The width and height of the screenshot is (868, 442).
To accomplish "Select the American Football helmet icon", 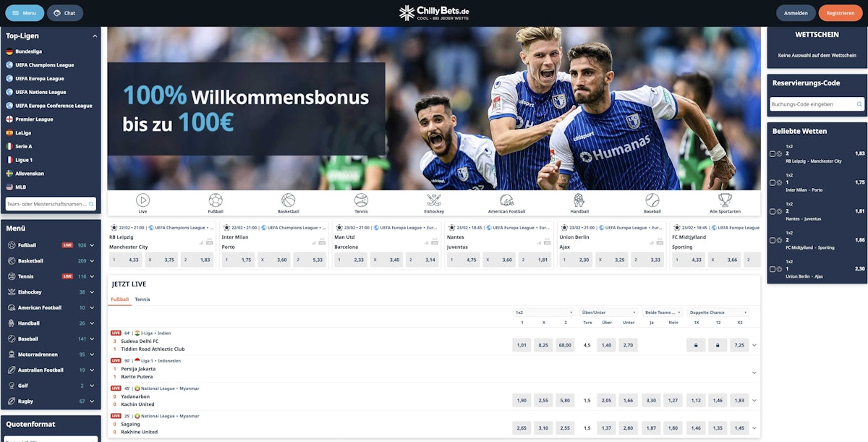I will [506, 200].
